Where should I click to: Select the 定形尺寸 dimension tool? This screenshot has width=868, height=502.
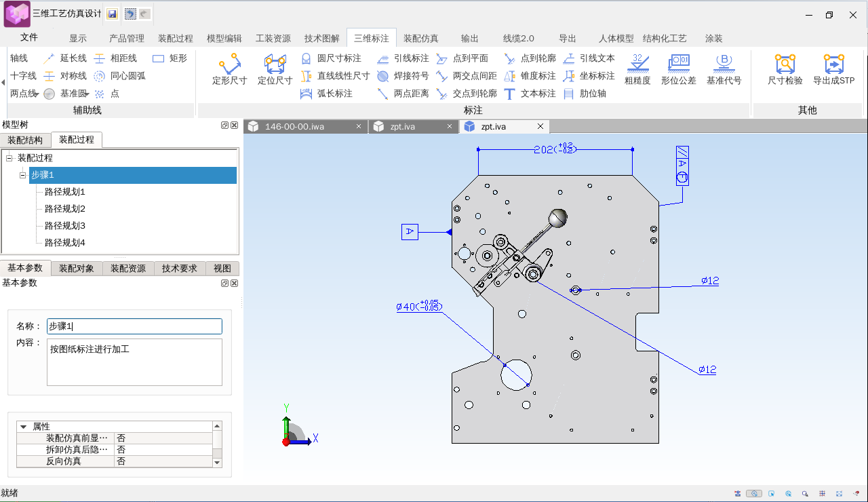(229, 69)
